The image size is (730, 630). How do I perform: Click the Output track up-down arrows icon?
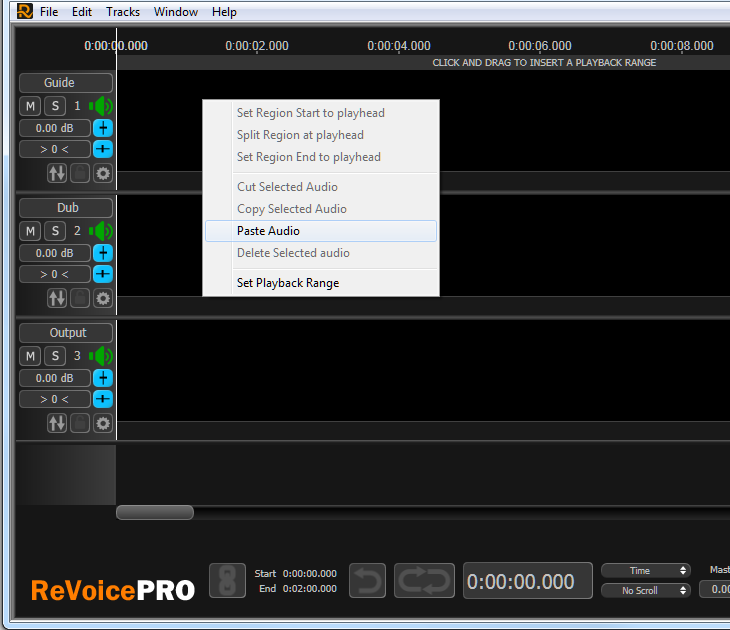pos(57,423)
